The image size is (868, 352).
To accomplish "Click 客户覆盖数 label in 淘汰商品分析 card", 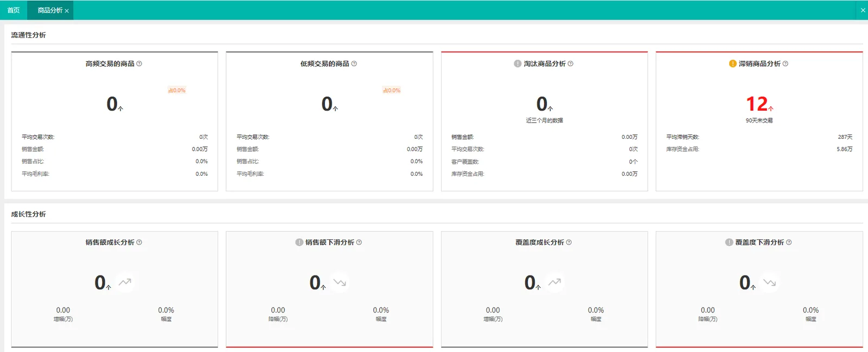I will pyautogui.click(x=465, y=162).
